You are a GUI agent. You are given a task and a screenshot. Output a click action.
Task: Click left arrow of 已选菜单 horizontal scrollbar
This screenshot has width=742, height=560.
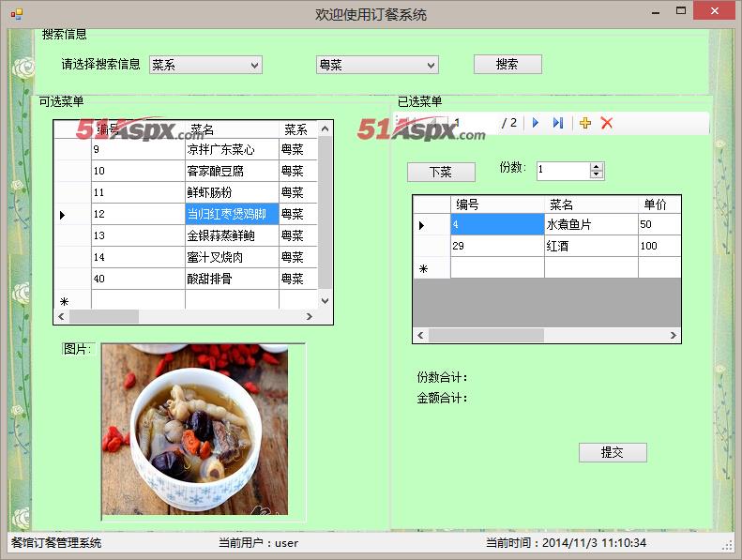(420, 335)
